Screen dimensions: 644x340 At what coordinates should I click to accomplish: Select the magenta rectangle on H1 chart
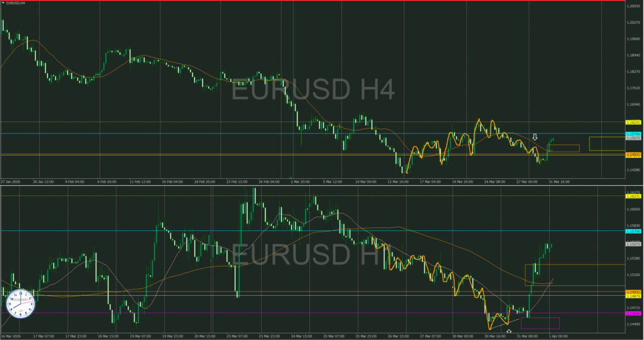[x=540, y=323]
